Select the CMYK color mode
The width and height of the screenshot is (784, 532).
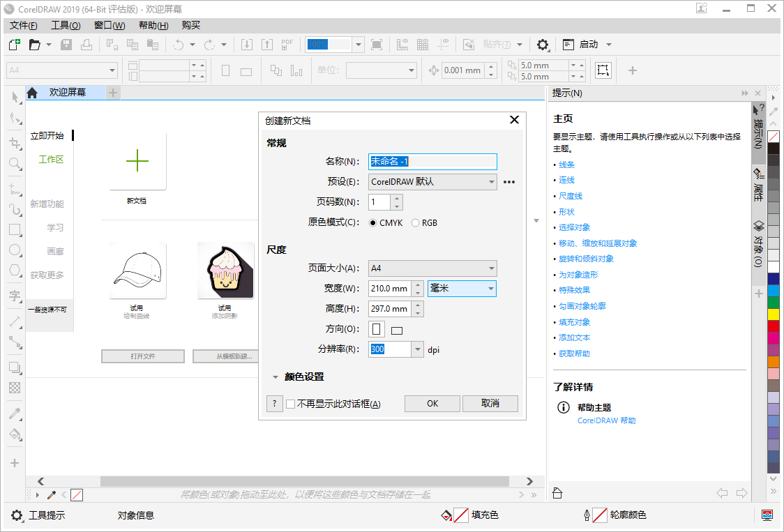click(373, 223)
